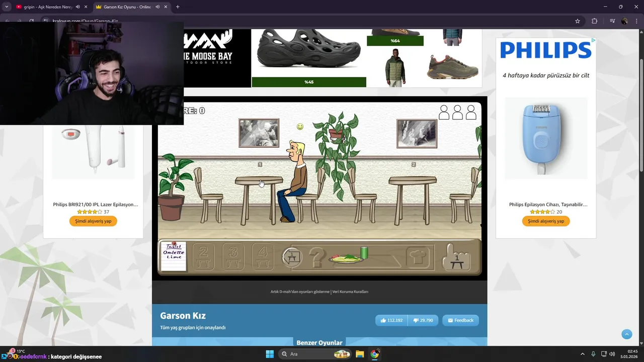Open the Philips IPL device product image
The image size is (644, 362).
click(93, 151)
